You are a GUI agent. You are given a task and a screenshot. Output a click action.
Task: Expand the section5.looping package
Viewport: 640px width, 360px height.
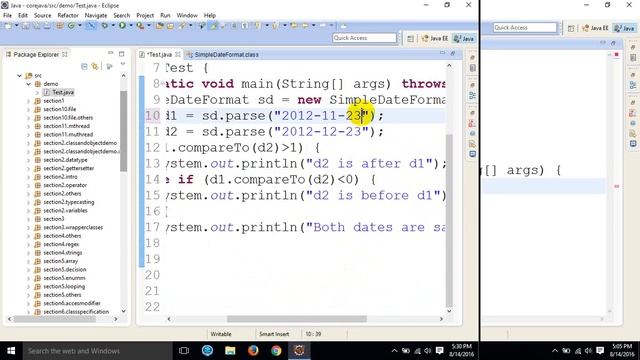28,287
